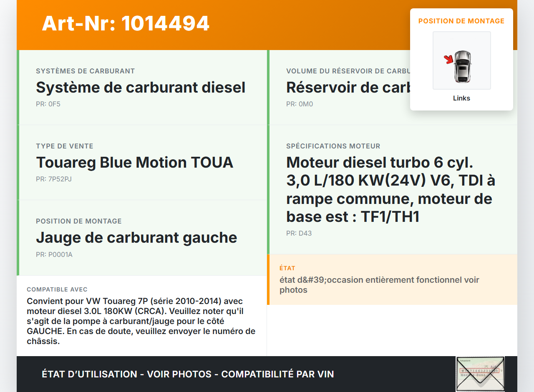Image resolution: width=534 pixels, height=392 pixels.
Task: Click the envelope VIN document icon
Action: point(480,374)
